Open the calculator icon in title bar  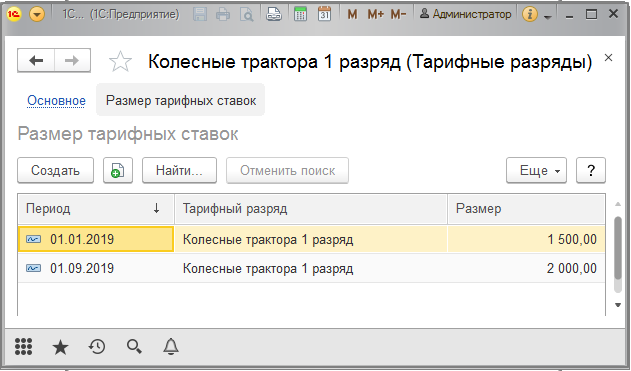click(300, 14)
